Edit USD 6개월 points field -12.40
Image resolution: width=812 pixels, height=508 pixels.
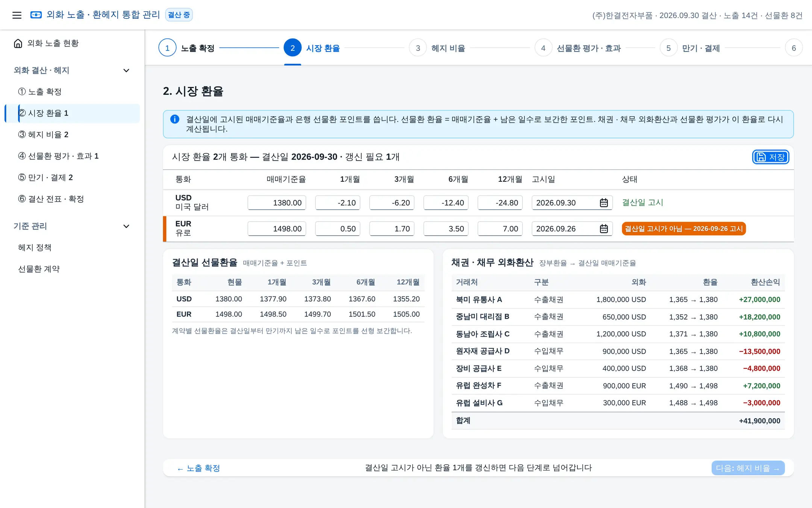click(446, 203)
